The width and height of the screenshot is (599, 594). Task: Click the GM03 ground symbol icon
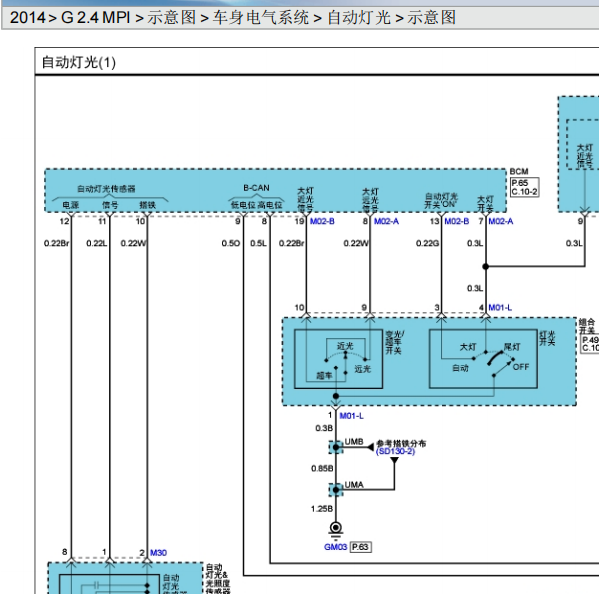coord(336,529)
